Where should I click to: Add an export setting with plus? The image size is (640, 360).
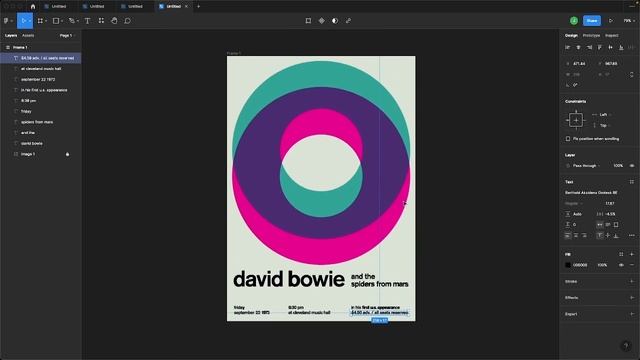(x=631, y=314)
